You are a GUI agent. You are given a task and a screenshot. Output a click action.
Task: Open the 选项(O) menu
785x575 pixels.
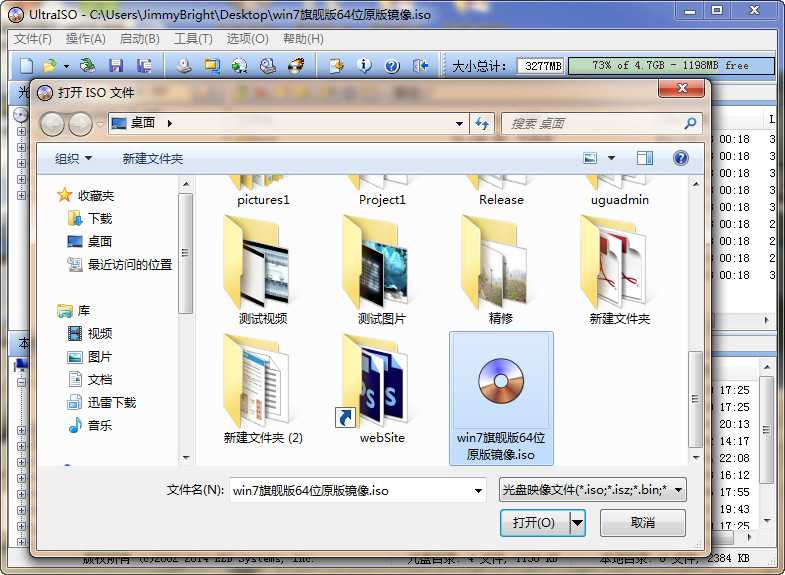click(247, 39)
